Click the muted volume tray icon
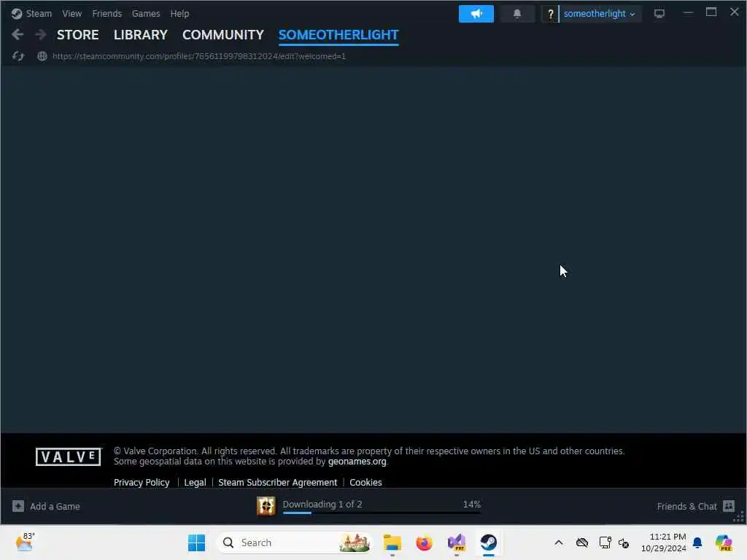 point(624,542)
